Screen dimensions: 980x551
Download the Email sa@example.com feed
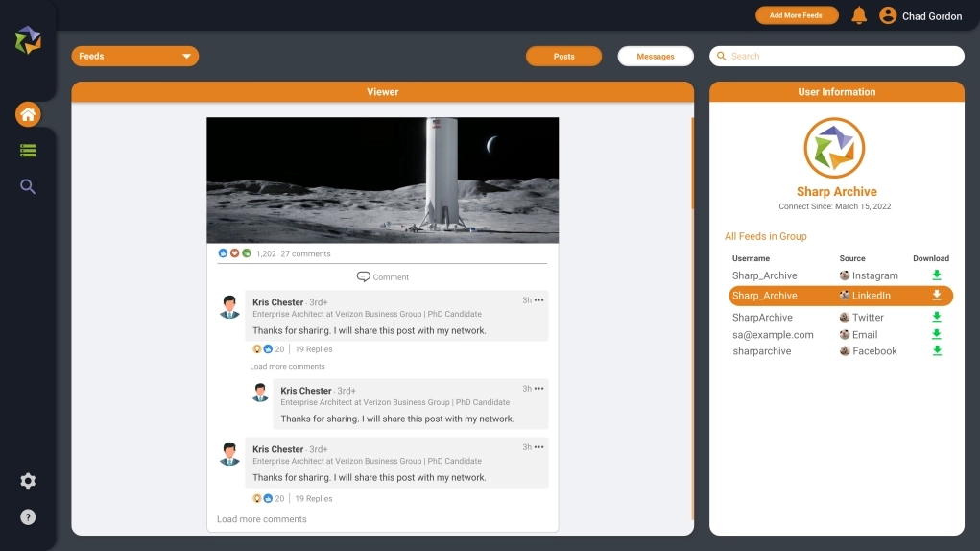[937, 334]
